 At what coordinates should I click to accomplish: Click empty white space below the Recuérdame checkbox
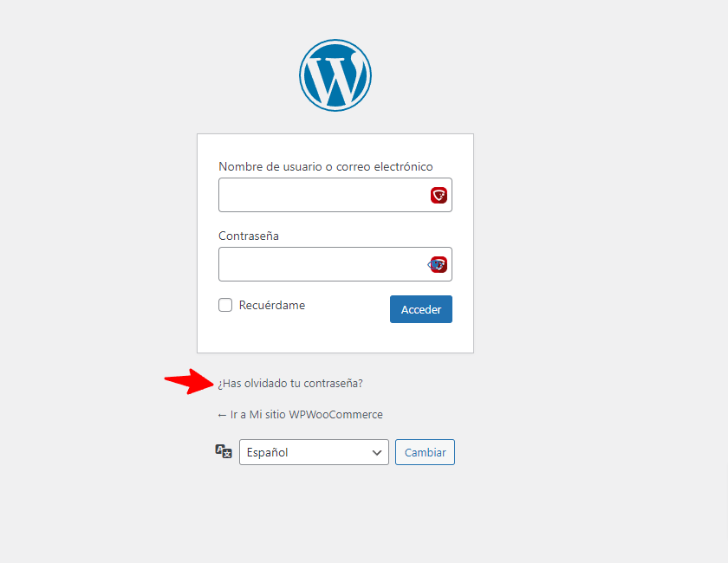(278, 335)
